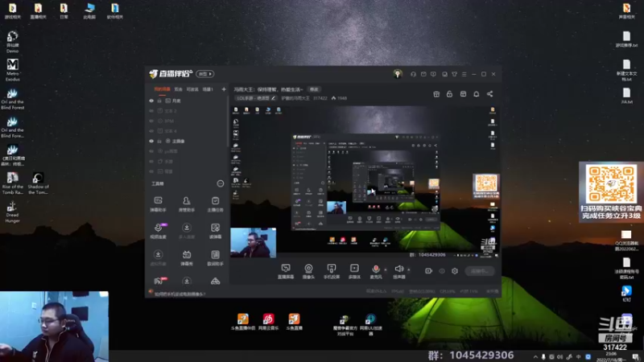The height and width of the screenshot is (362, 644).
Task: Open the bottom tip link about phone camera
Action: coord(180,294)
